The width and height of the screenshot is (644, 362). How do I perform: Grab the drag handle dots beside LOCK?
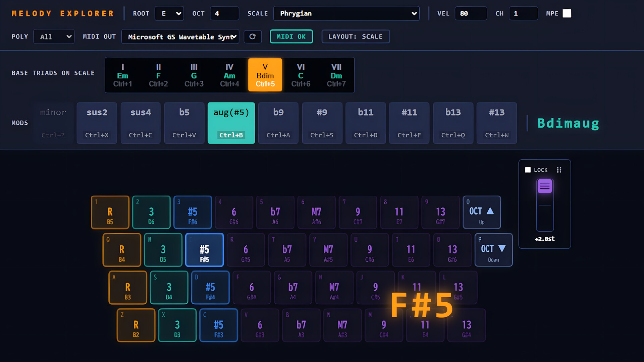pos(559,170)
